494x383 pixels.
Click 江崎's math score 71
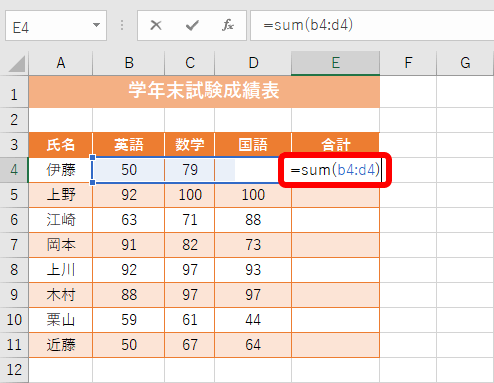[190, 220]
